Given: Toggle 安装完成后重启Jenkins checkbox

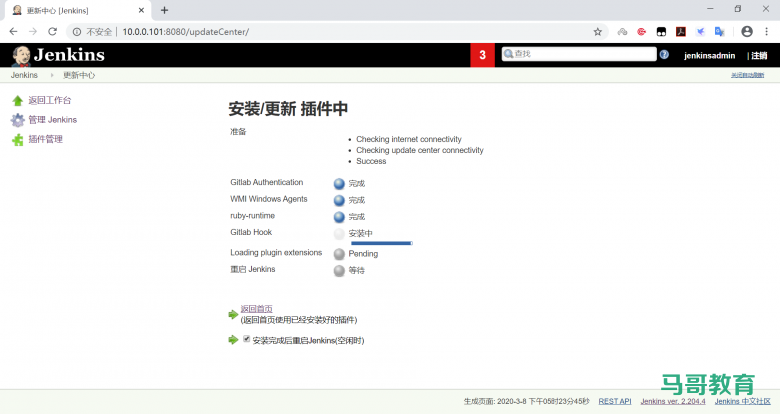Looking at the screenshot, I should click(x=246, y=339).
